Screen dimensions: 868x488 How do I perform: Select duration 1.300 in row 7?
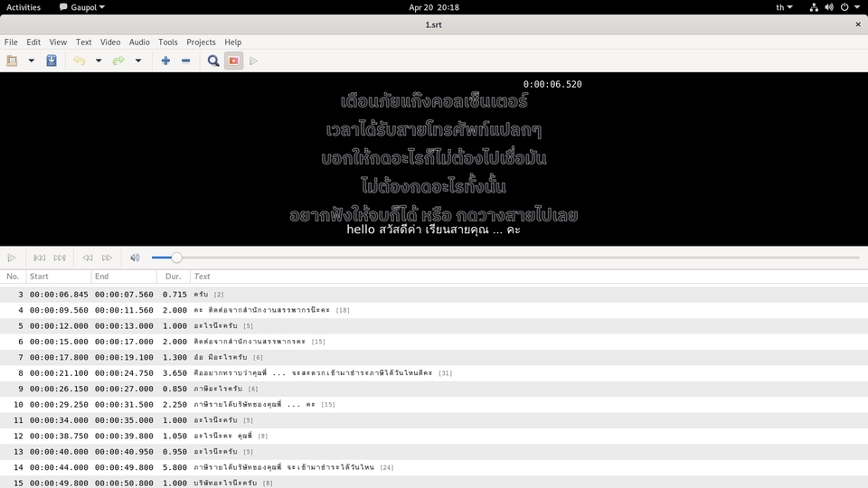[175, 358]
